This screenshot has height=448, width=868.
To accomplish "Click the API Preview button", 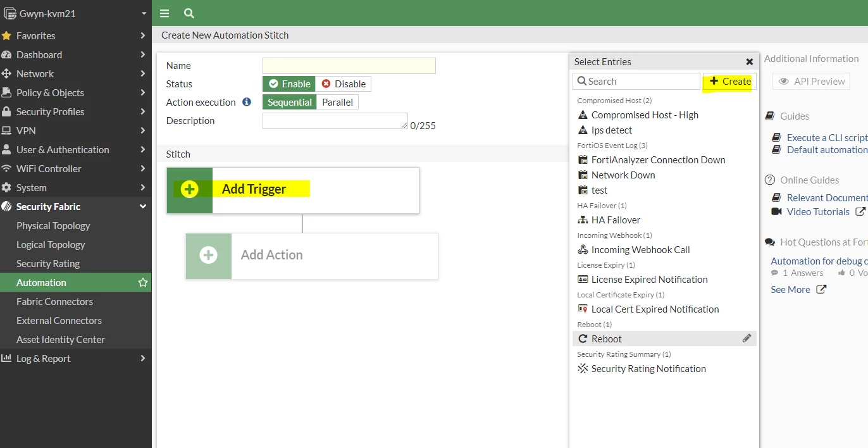I will pyautogui.click(x=812, y=82).
